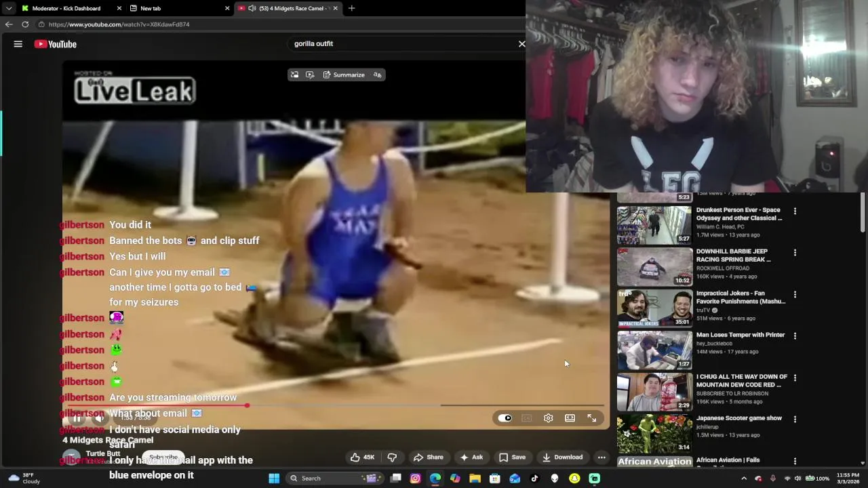Toggle the autoplay switch

tap(505, 418)
